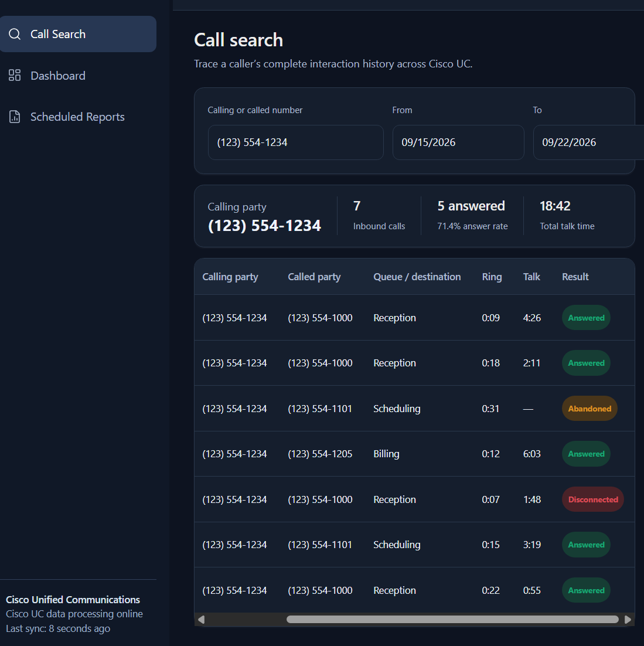Click Scheduling queue in the 0:15 ring row
The height and width of the screenshot is (646, 644).
coord(397,545)
